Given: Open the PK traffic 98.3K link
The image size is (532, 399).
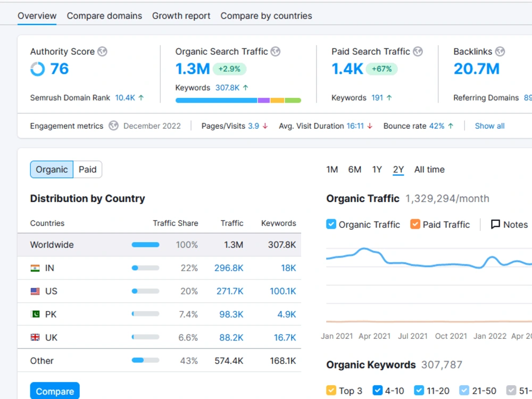Looking at the screenshot, I should click(231, 314).
